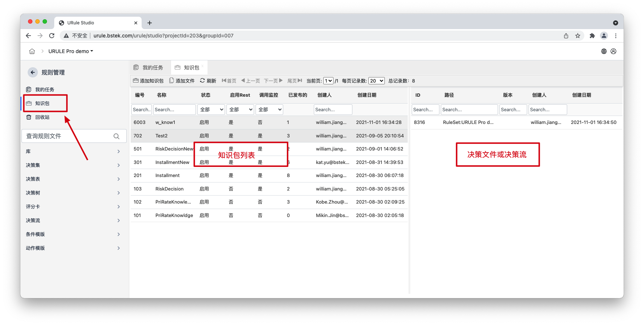Click 添加知识包 in toolbar
This screenshot has height=325, width=644.
pyautogui.click(x=148, y=81)
